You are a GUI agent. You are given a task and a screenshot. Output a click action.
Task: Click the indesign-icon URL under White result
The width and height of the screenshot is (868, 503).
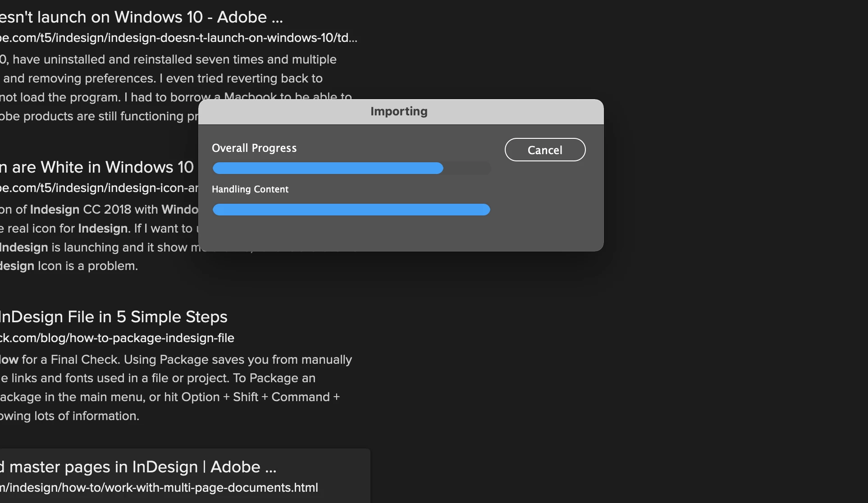99,188
